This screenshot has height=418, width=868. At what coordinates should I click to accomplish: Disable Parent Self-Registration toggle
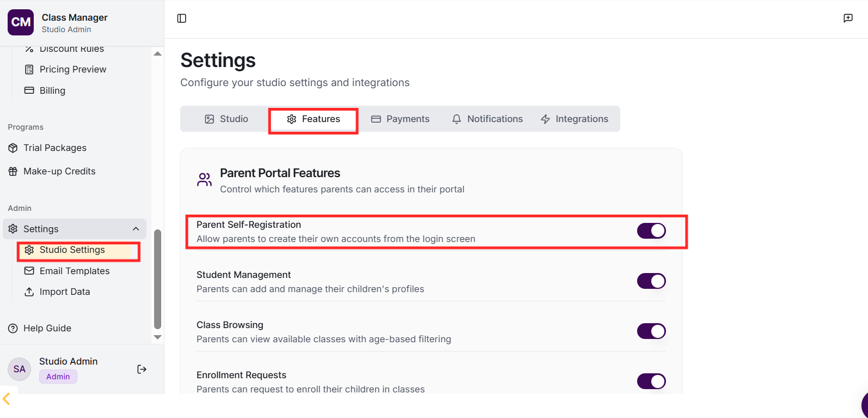[651, 231]
